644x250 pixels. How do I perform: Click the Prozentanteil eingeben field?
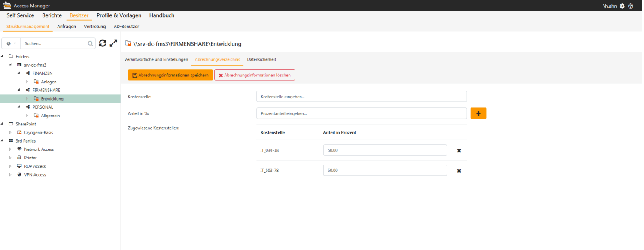361,113
